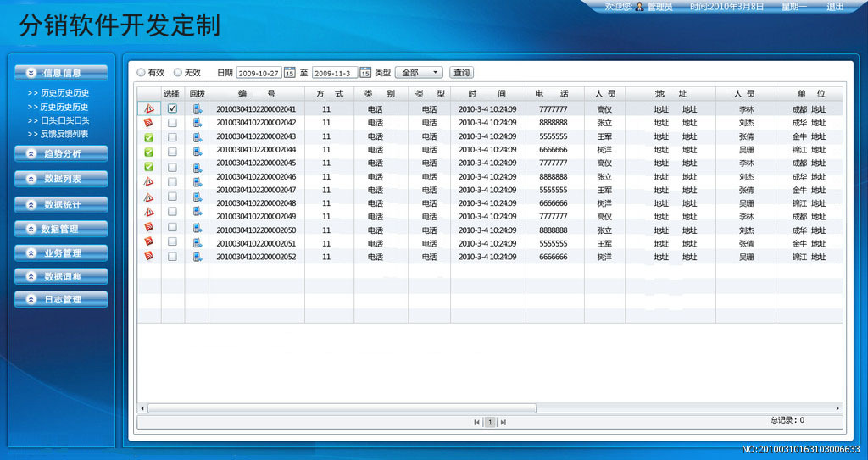This screenshot has height=460, width=868.
Task: Click the 查询 search button
Action: [461, 73]
